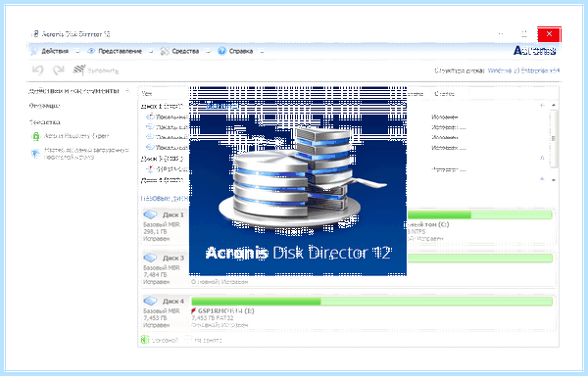Click the GSP1RMCPRFR4 (I:) volume label
The height and width of the screenshot is (376, 588).
pos(225,310)
